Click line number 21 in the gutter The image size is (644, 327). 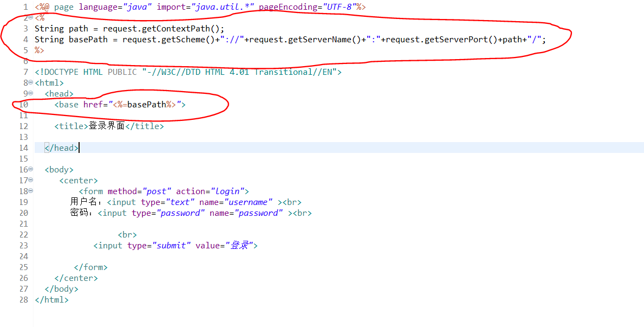(23, 224)
